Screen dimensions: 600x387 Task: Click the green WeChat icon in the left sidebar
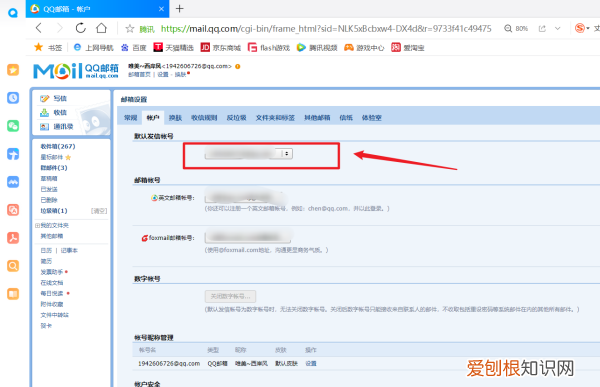pos(13,126)
